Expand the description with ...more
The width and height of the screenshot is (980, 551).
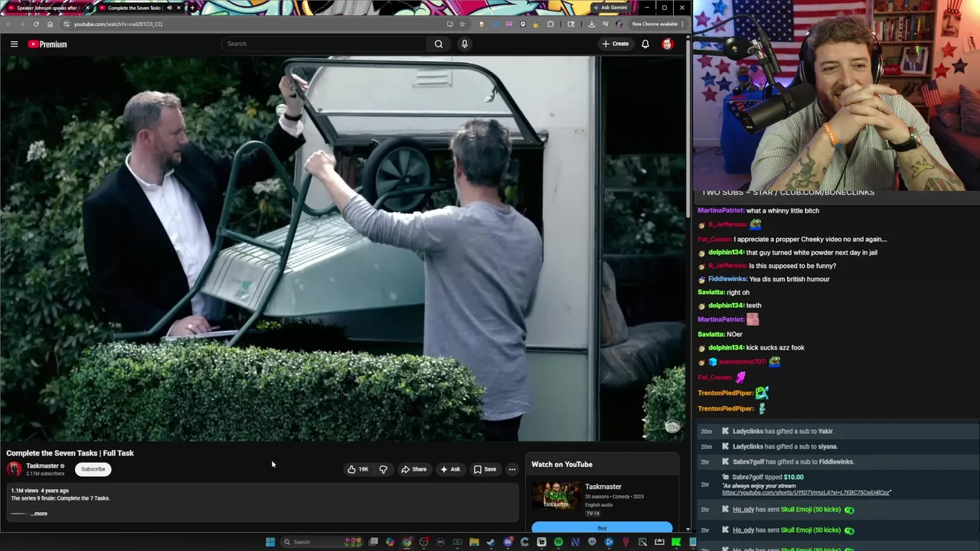(x=39, y=514)
